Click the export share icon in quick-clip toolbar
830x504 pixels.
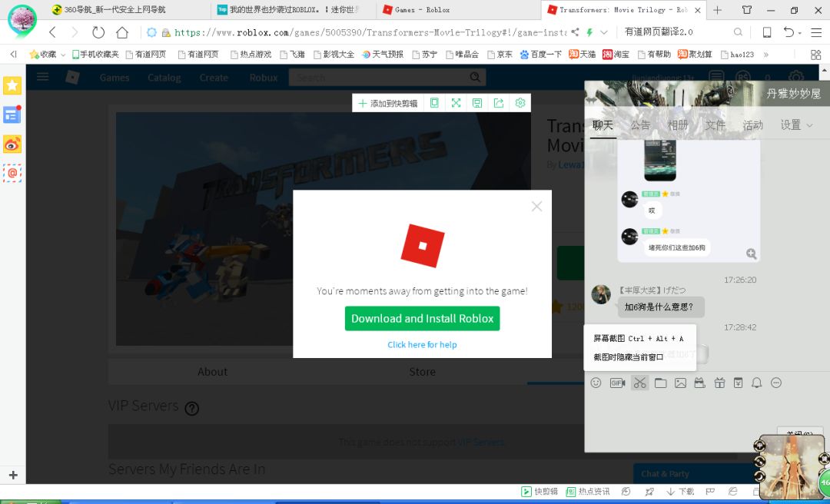pyautogui.click(x=499, y=103)
